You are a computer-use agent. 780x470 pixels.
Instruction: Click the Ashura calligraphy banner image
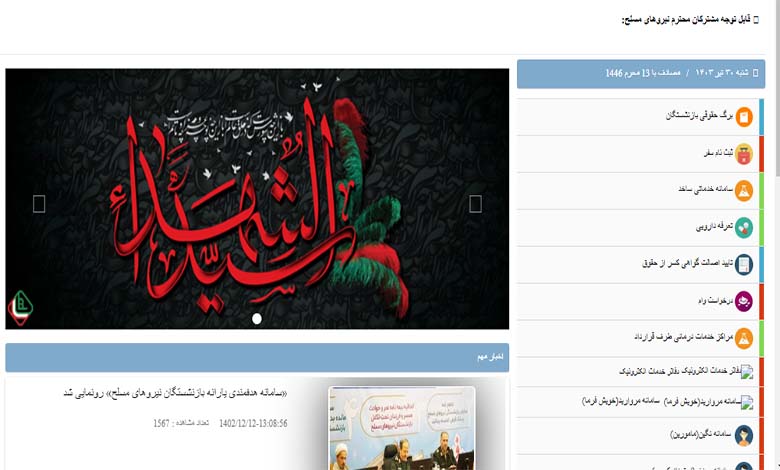coord(257,199)
